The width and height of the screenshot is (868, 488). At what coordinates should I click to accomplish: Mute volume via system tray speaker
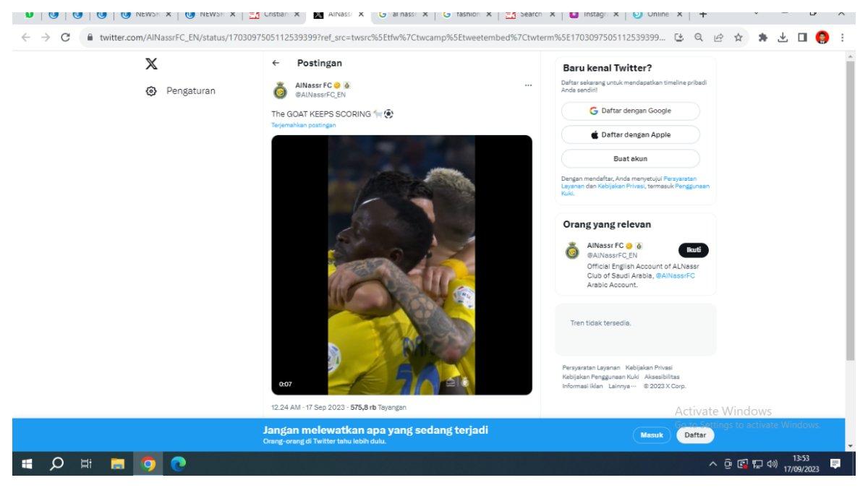click(772, 464)
